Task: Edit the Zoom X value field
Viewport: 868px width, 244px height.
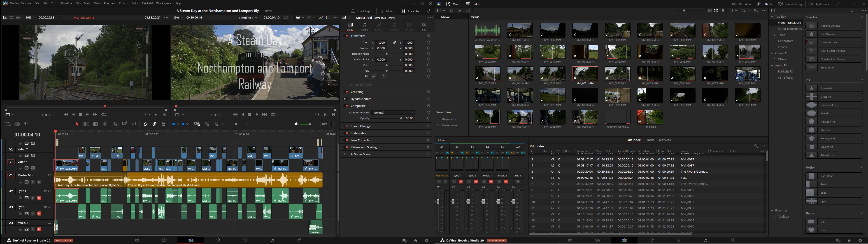Action: [x=381, y=43]
